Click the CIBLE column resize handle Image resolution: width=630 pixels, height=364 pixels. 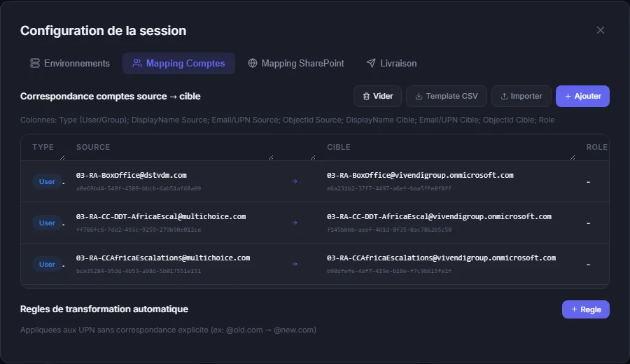[573, 157]
